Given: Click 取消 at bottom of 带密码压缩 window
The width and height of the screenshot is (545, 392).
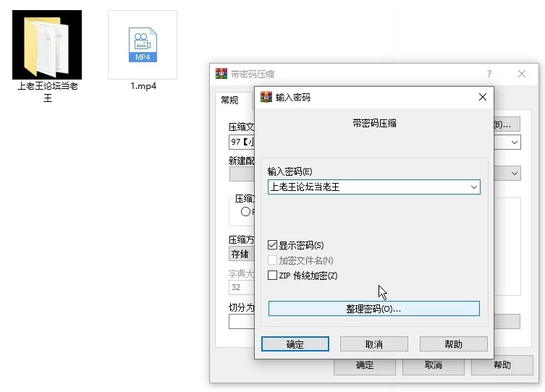Looking at the screenshot, I should click(x=434, y=367).
